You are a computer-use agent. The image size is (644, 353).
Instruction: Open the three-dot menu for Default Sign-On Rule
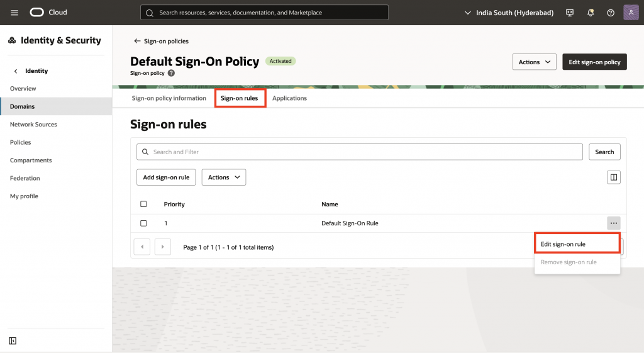(614, 223)
